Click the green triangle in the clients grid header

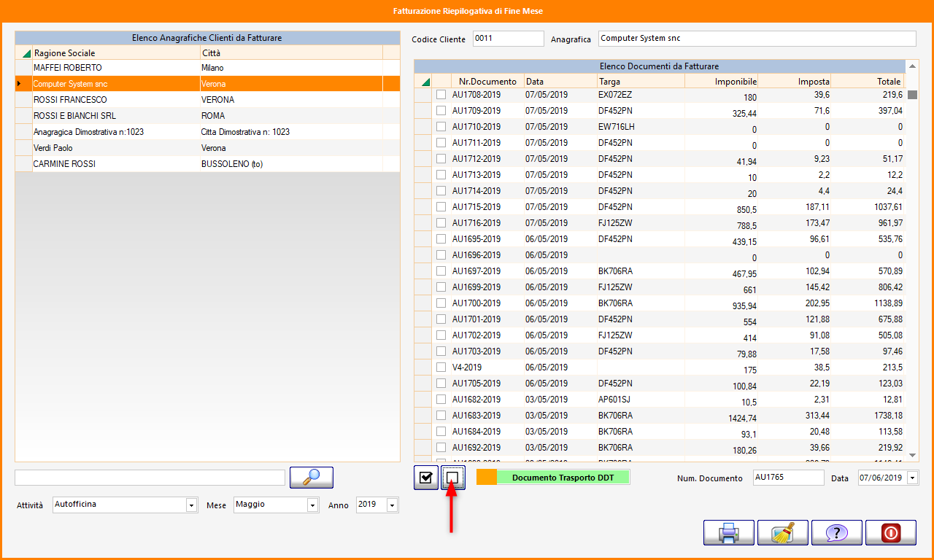click(27, 53)
